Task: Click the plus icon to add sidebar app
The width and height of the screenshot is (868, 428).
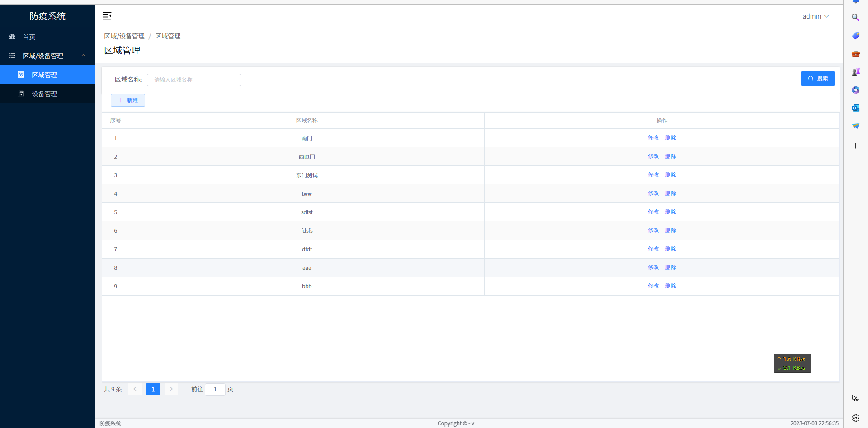Action: coord(855,146)
